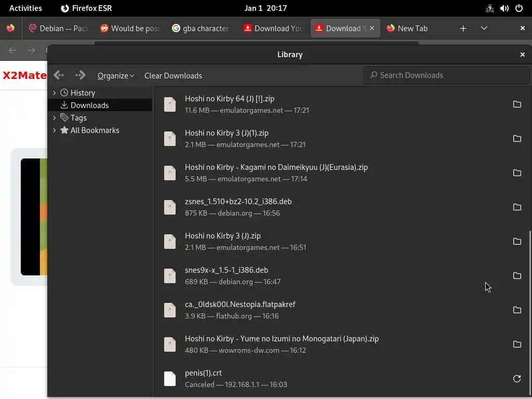Retry the canceled penis(1).crt download
This screenshot has width=532, height=399.
tap(517, 378)
